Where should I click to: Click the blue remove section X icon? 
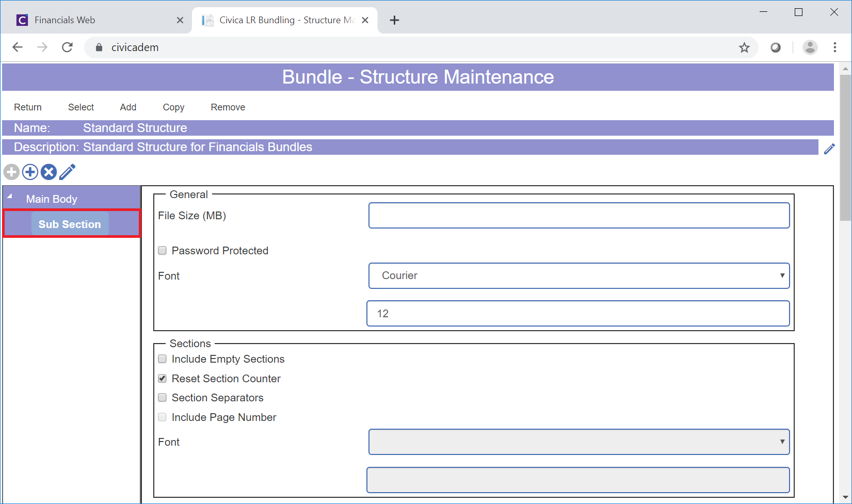[x=49, y=172]
